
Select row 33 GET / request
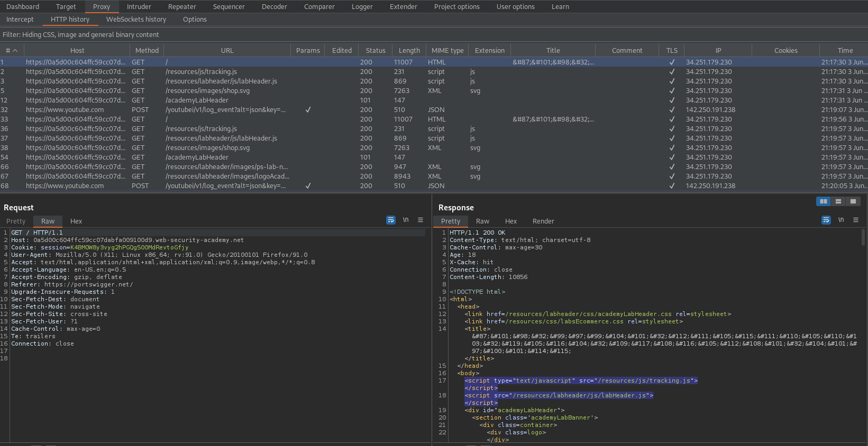tap(434, 119)
